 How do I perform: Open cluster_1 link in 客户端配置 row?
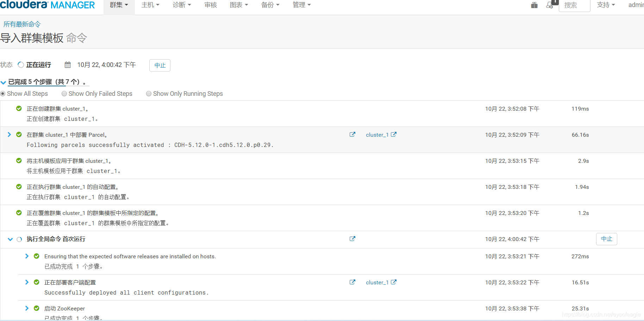click(x=377, y=283)
